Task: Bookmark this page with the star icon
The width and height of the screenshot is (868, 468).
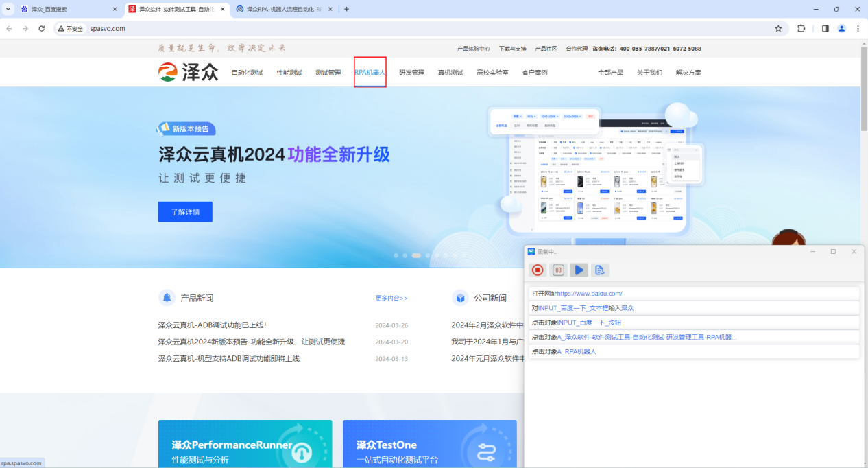Action: point(778,28)
